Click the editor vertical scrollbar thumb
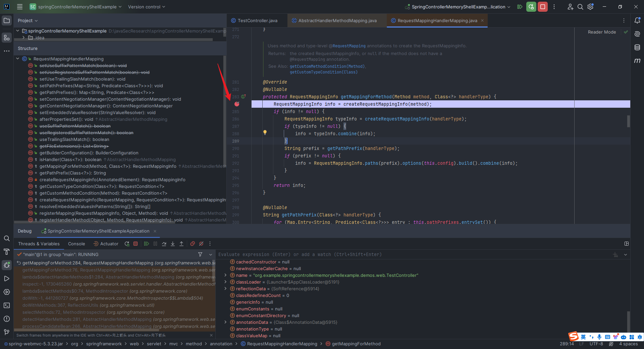The width and height of the screenshot is (644, 349). (629, 121)
